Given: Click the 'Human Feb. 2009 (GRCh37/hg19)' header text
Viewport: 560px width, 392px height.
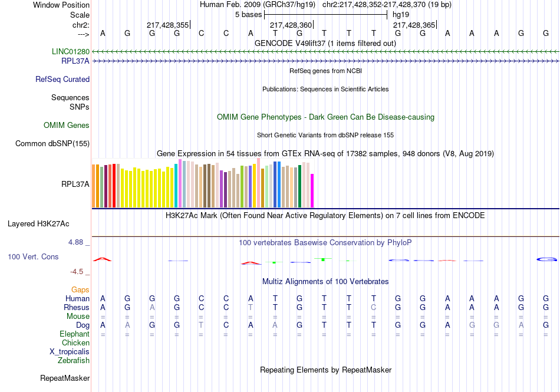Looking at the screenshot, I should click(x=258, y=5).
